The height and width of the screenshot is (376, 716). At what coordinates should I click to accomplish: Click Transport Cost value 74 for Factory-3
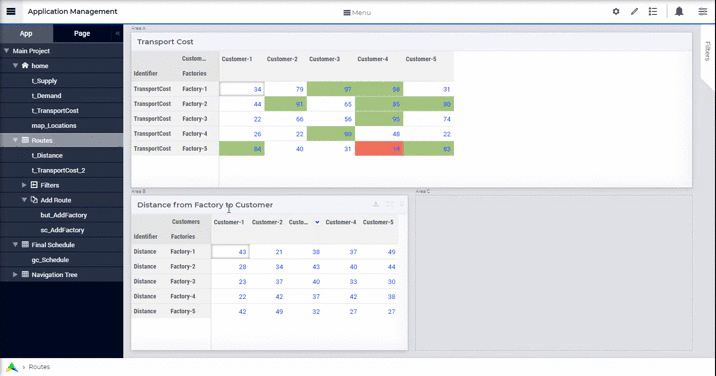[x=429, y=119]
